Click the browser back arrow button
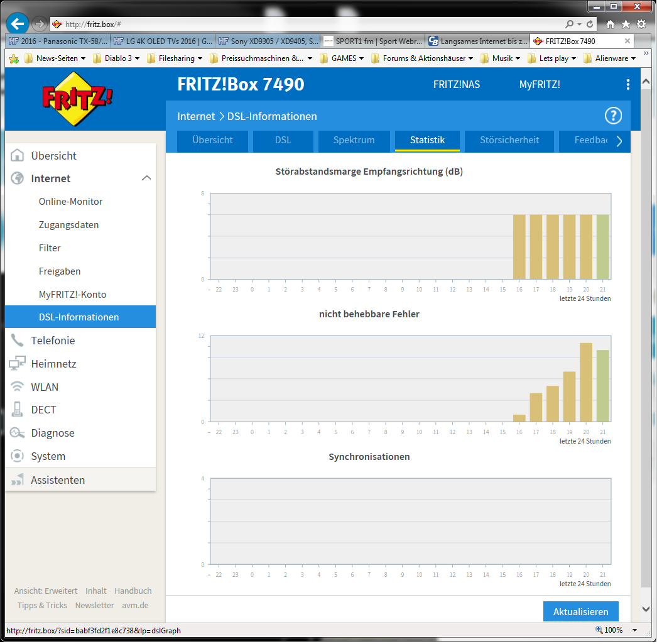This screenshot has width=657, height=644. tap(17, 24)
